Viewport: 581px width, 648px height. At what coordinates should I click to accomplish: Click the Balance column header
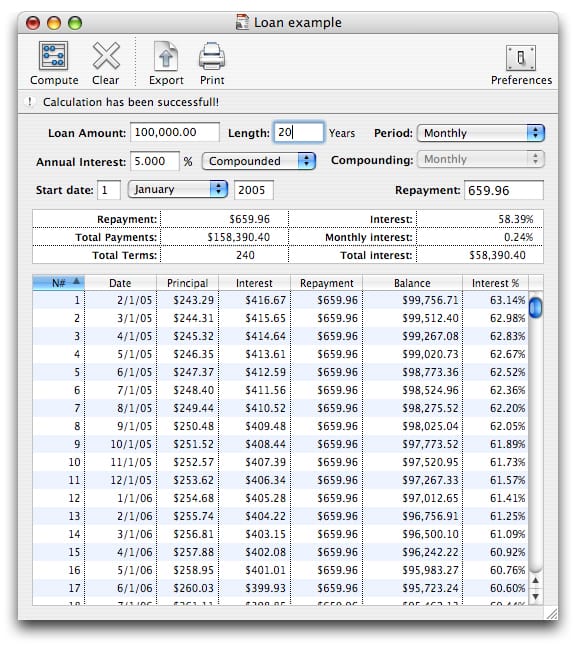(412, 283)
